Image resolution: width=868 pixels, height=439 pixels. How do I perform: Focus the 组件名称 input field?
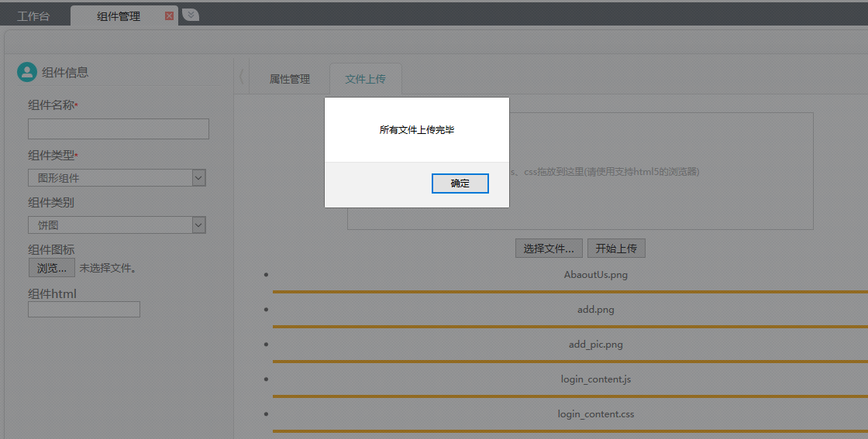coord(119,129)
